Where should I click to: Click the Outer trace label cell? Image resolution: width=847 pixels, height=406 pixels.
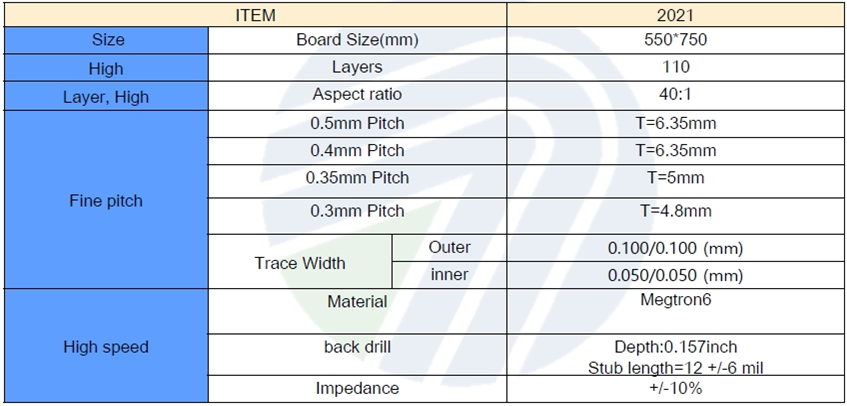point(449,247)
